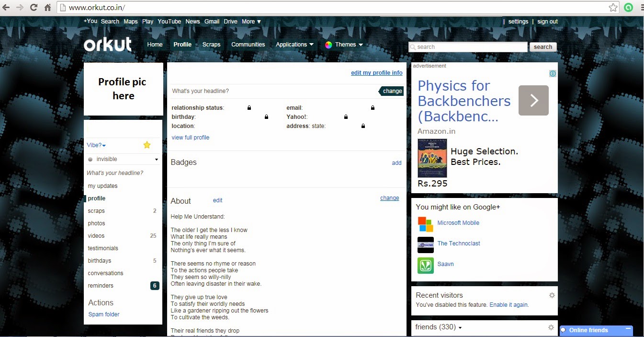The width and height of the screenshot is (644, 337).
Task: Expand the Applications menu
Action: click(x=294, y=45)
